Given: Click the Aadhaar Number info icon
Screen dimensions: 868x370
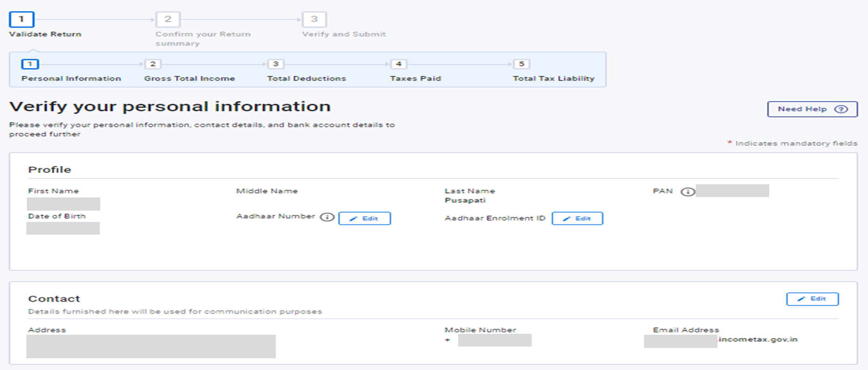Looking at the screenshot, I should tap(327, 217).
